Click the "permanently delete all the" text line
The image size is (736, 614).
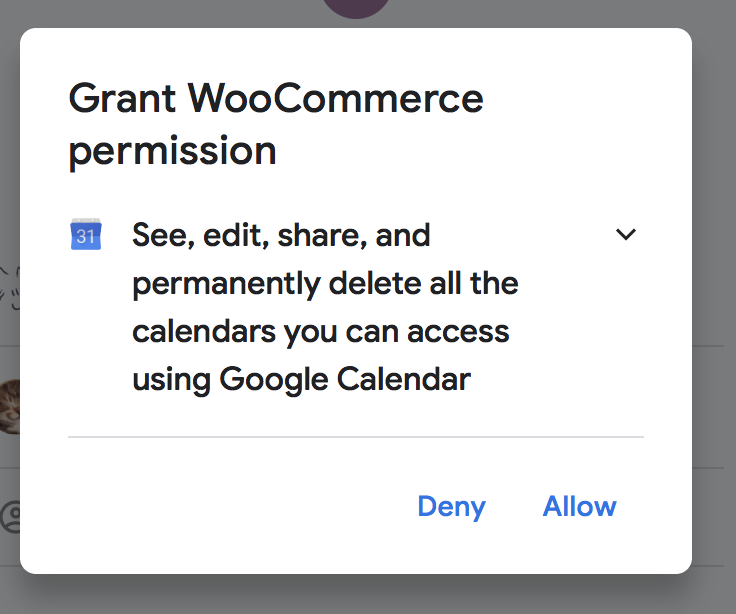point(325,284)
